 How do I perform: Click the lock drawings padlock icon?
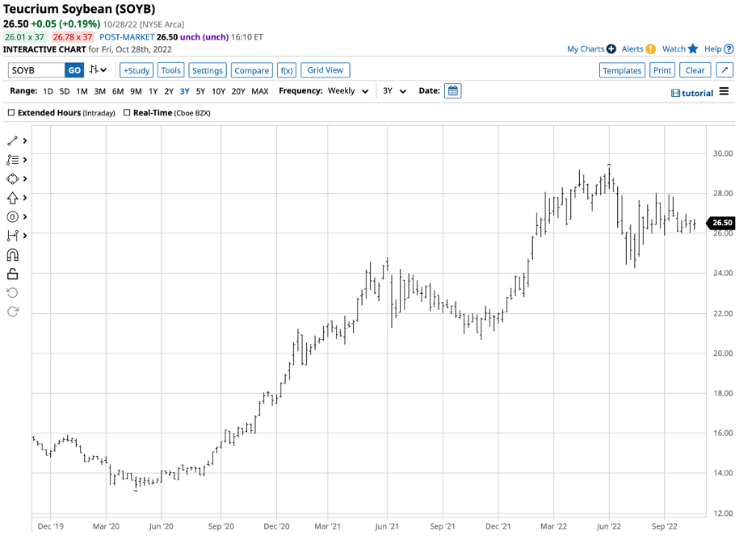tap(12, 274)
